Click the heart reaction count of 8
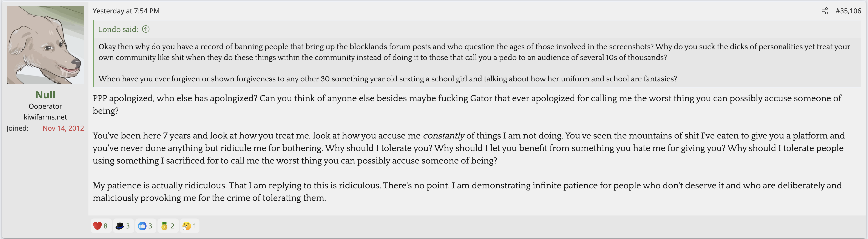868x239 pixels. 105,226
